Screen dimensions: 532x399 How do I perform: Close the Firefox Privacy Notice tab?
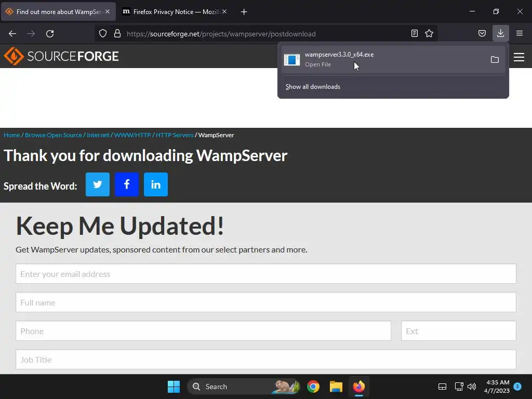pos(224,11)
